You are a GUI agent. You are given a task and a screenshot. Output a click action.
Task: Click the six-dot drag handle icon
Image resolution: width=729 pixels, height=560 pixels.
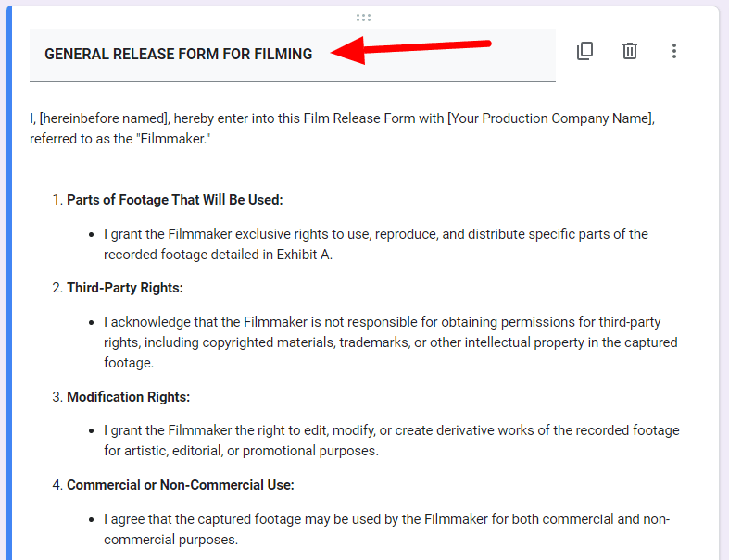363,18
